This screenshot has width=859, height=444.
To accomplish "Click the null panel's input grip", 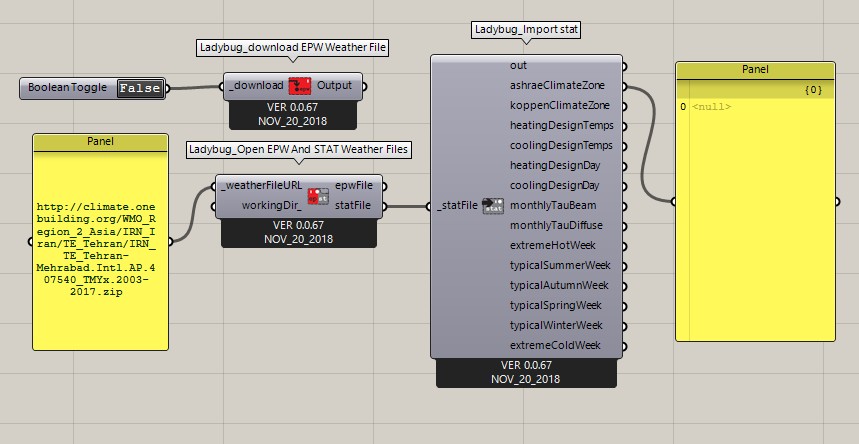I will pos(673,202).
